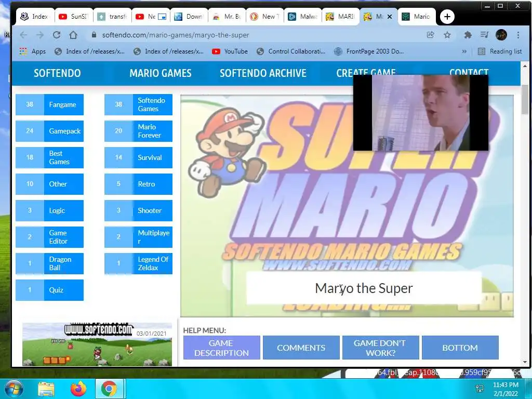Click GAME DESCRIPTION help button
The height and width of the screenshot is (399, 532).
[221, 348]
